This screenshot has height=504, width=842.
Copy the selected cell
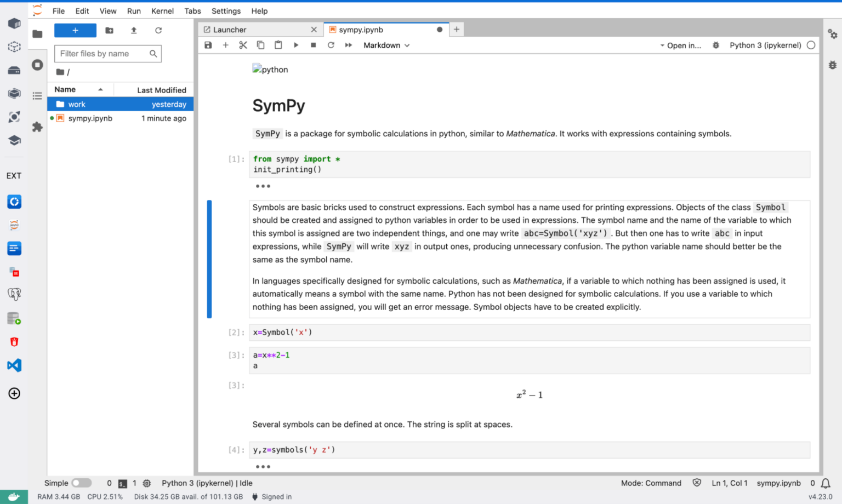260,45
